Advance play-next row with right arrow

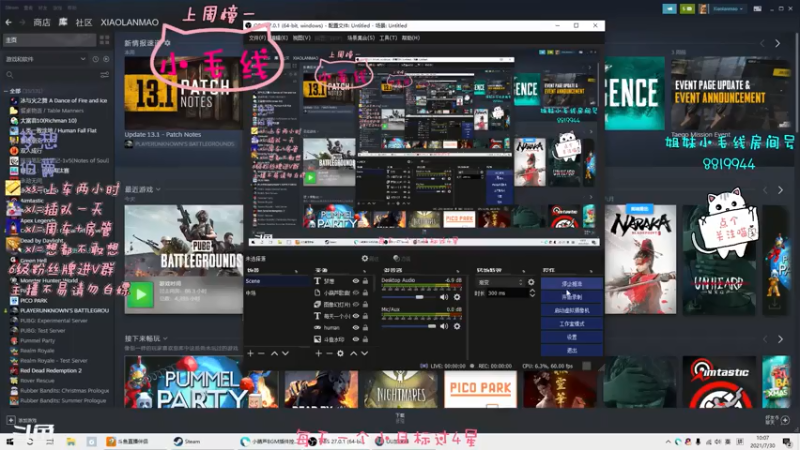[x=780, y=339]
